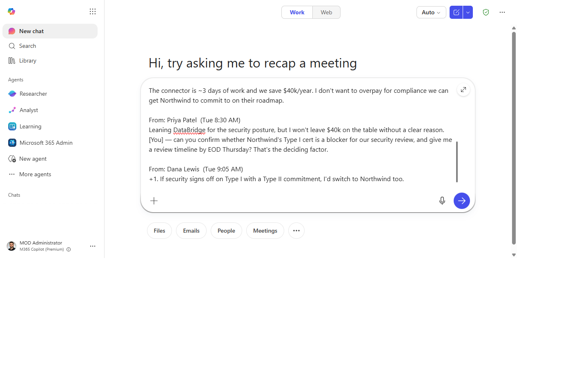Click the Copilot logo icon
Screen dimensions: 588x368
pos(11,11)
